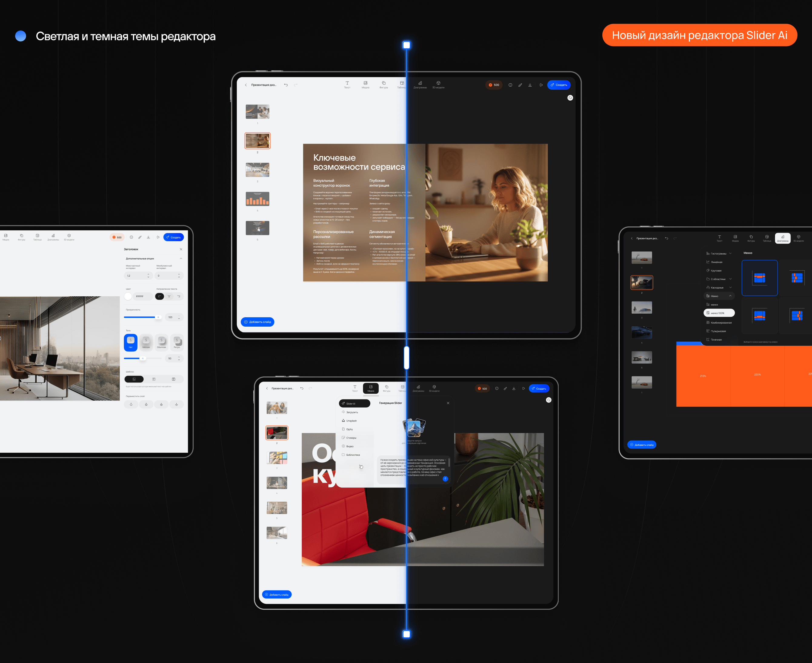
Task: Select slide 4 thumbnail with orange bar chart
Action: [x=258, y=199]
